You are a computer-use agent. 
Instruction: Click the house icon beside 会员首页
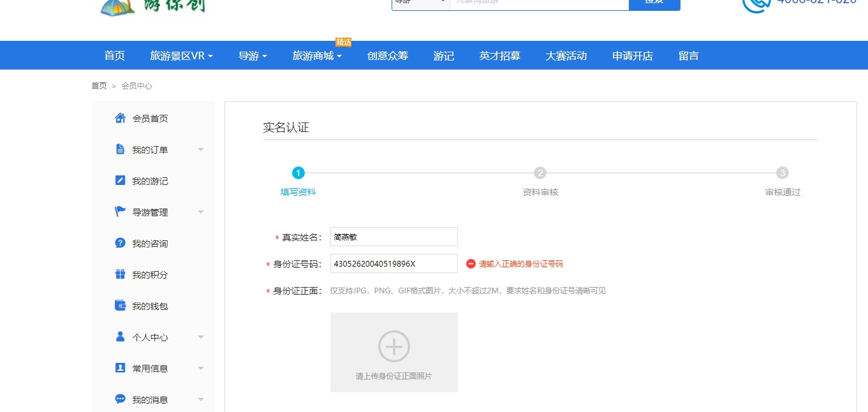coord(120,118)
